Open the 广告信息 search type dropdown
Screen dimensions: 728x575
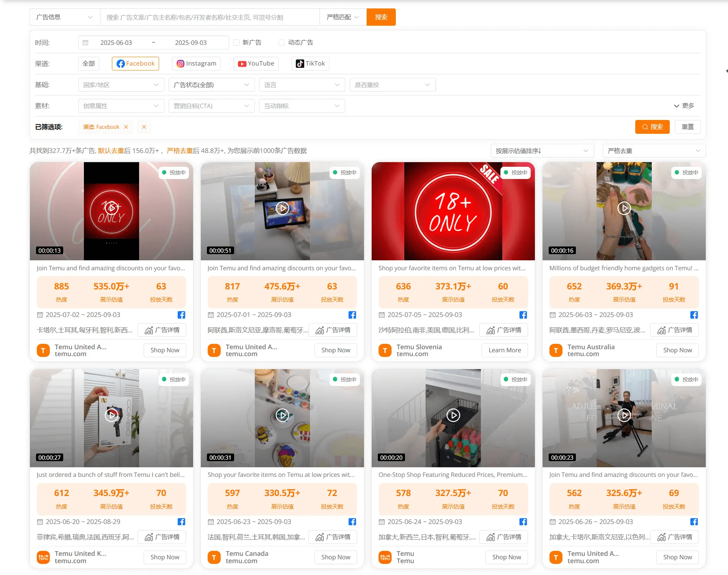pyautogui.click(x=65, y=17)
